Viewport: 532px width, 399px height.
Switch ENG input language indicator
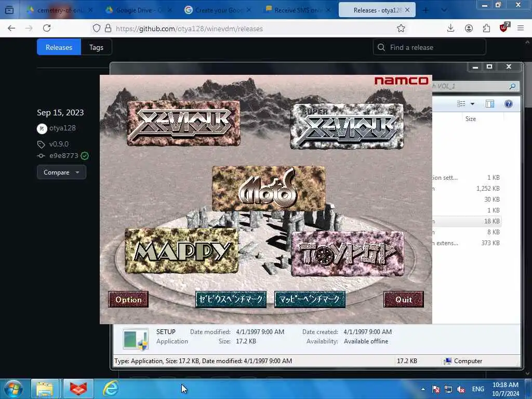(478, 389)
